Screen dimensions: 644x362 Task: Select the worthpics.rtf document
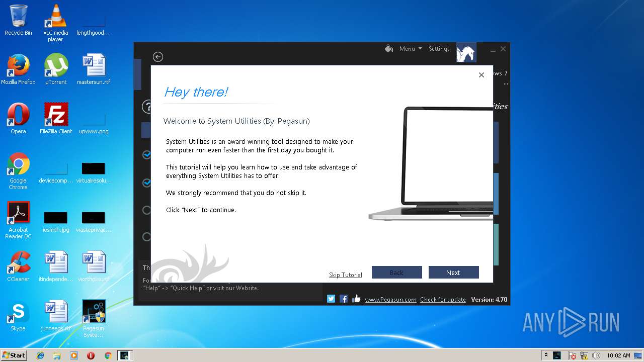point(94,266)
